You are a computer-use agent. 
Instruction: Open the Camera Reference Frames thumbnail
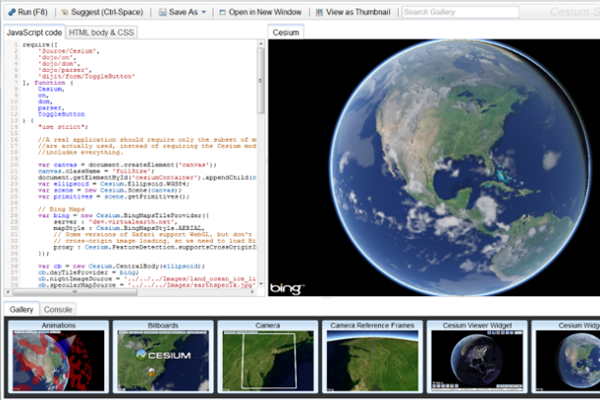(x=372, y=357)
